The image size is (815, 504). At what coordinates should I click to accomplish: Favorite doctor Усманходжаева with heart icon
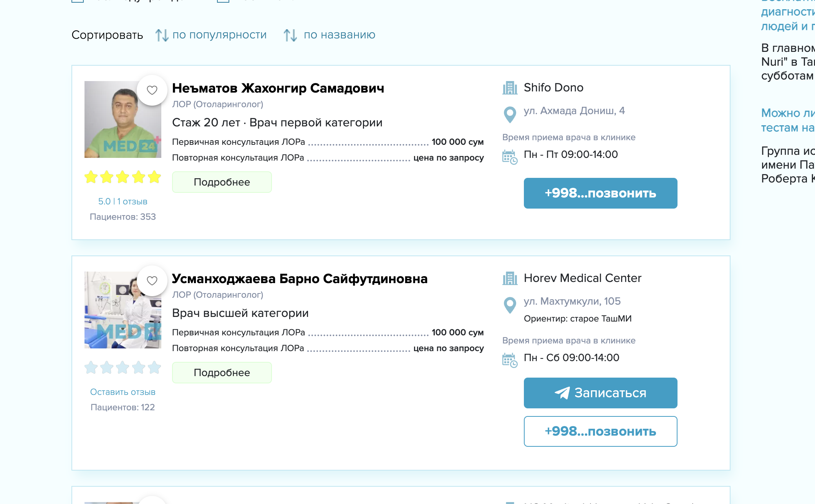click(x=152, y=281)
